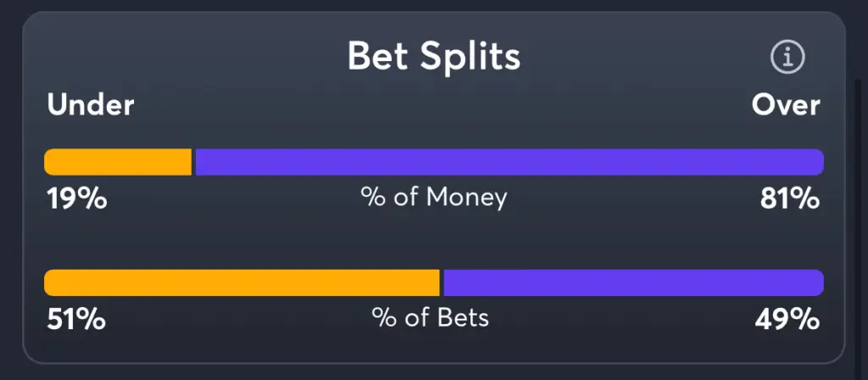
Task: Click the 49% bets value
Action: (x=787, y=319)
